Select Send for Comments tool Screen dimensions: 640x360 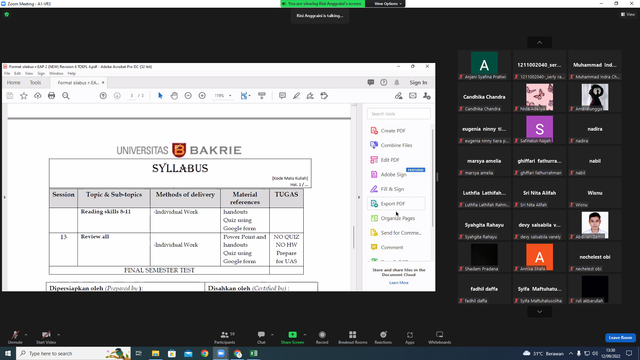point(396,233)
